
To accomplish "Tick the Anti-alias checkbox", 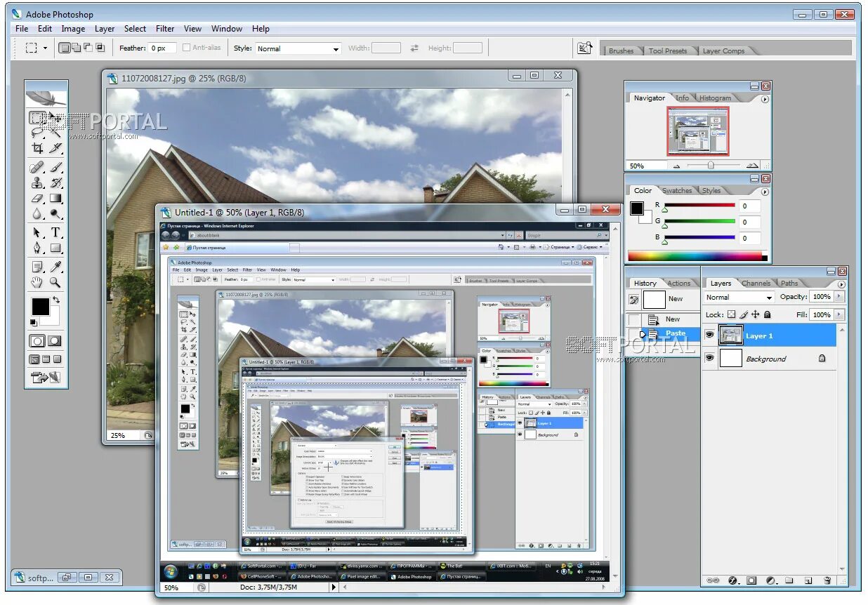I will click(x=186, y=48).
